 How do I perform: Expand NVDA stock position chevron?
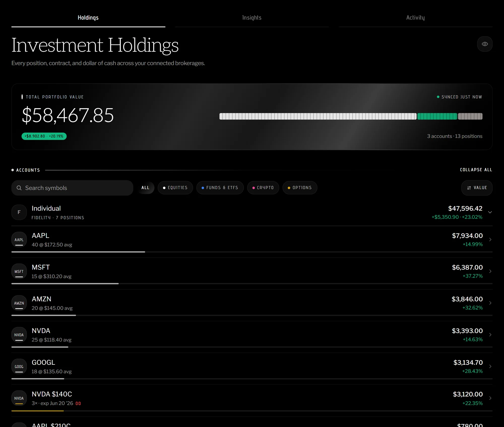pyautogui.click(x=490, y=335)
